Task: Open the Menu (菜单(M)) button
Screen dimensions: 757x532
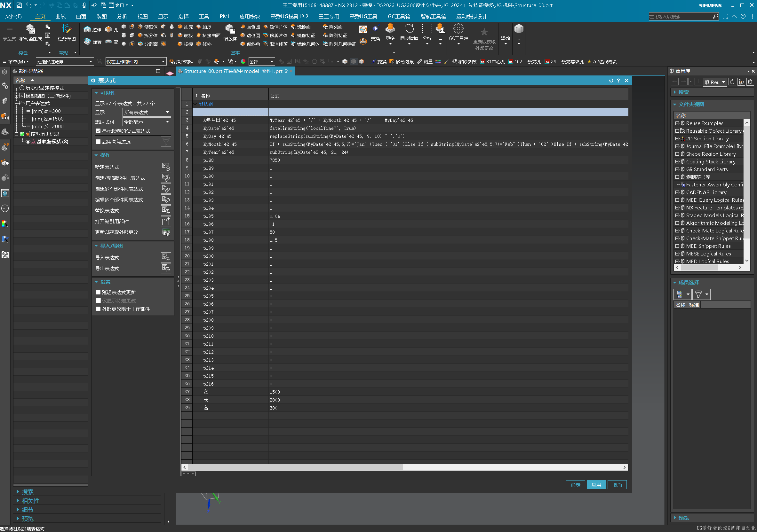Action: [x=16, y=62]
